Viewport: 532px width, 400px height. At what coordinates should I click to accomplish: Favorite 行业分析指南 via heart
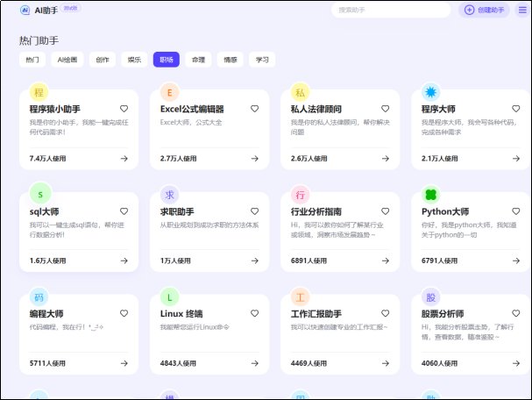[386, 211]
